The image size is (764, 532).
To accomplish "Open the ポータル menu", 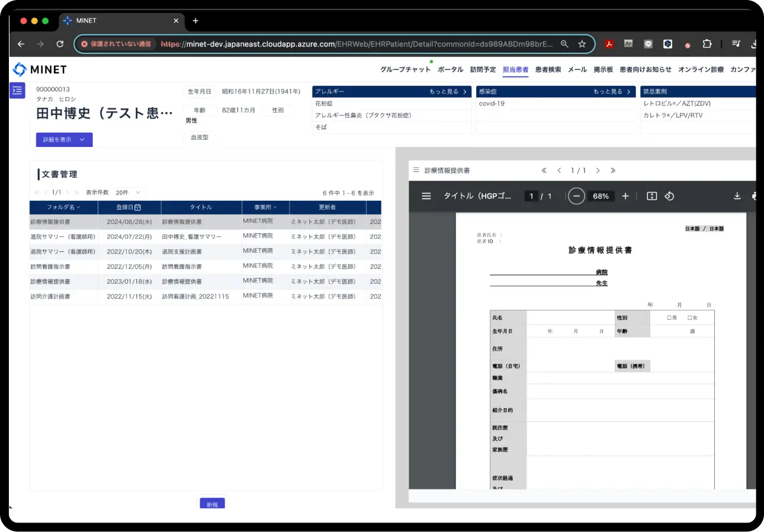I will pyautogui.click(x=451, y=69).
